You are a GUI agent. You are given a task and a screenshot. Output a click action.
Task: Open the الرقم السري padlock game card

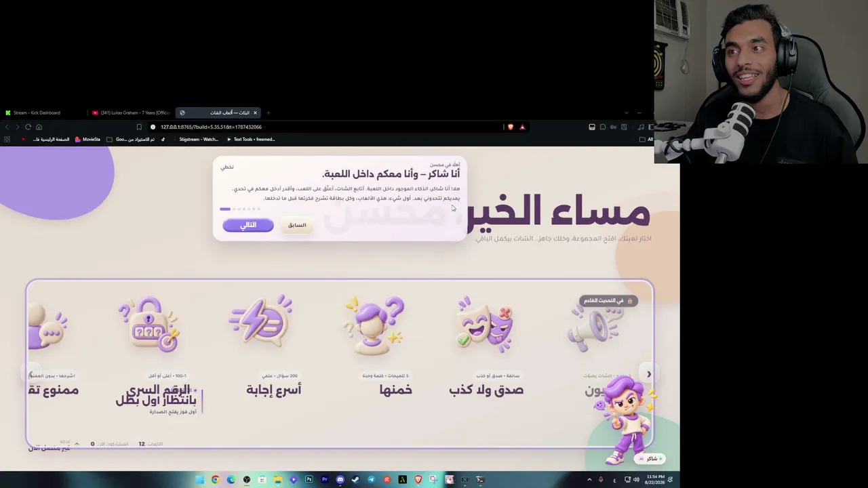pos(151,346)
